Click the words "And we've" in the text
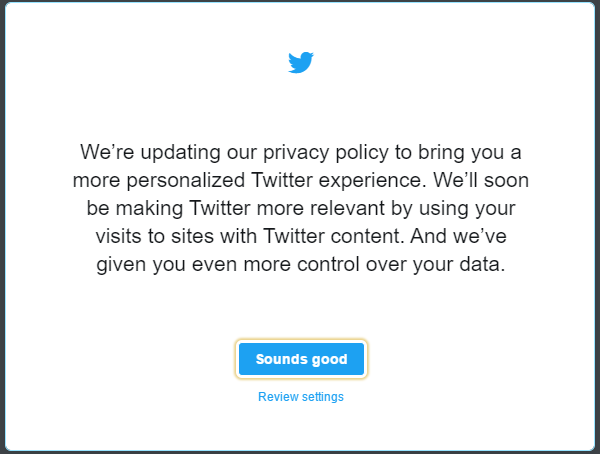 pos(458,236)
